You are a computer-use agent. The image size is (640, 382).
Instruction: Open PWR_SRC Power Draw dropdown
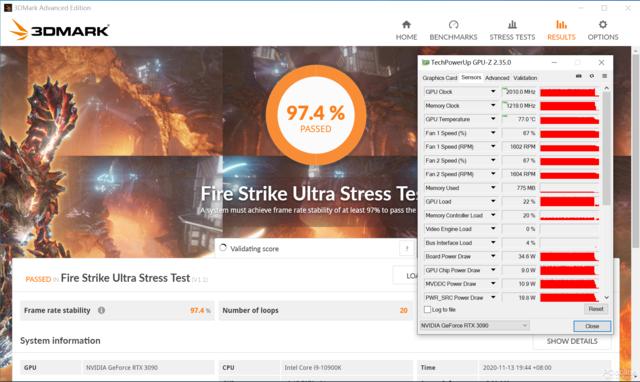[x=493, y=298]
